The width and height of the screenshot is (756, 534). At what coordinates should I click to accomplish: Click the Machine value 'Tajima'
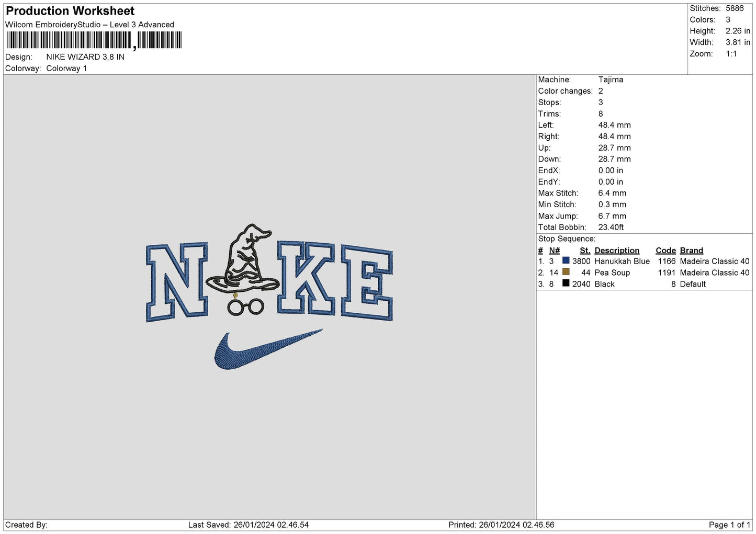(611, 80)
